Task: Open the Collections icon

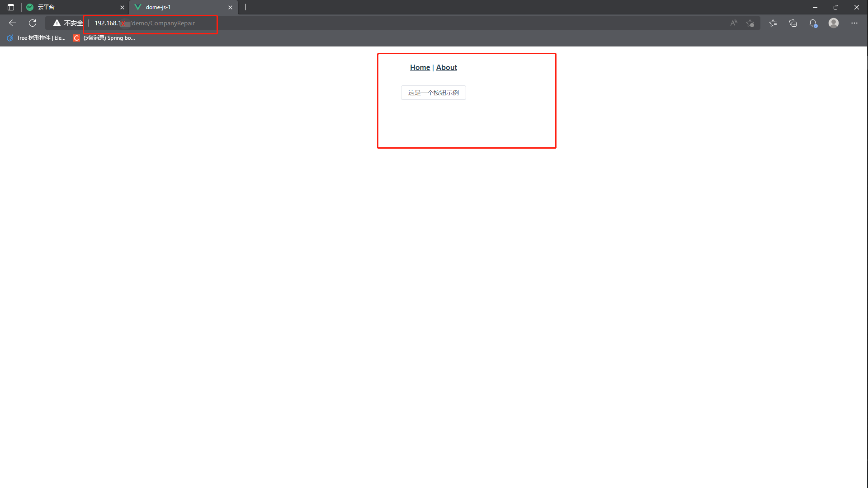Action: click(793, 23)
